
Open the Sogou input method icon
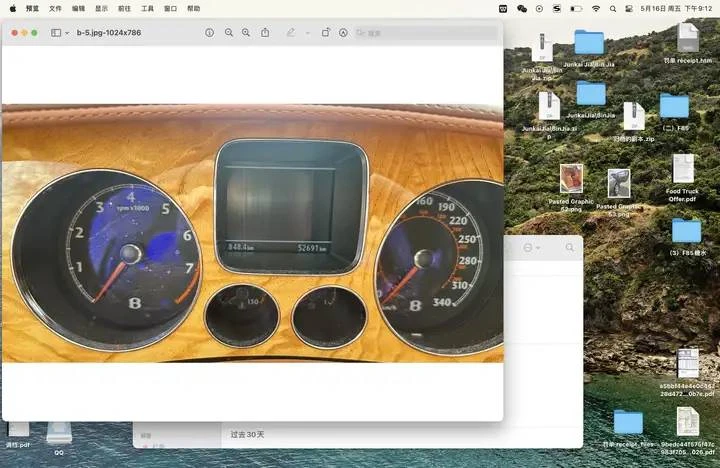557,8
